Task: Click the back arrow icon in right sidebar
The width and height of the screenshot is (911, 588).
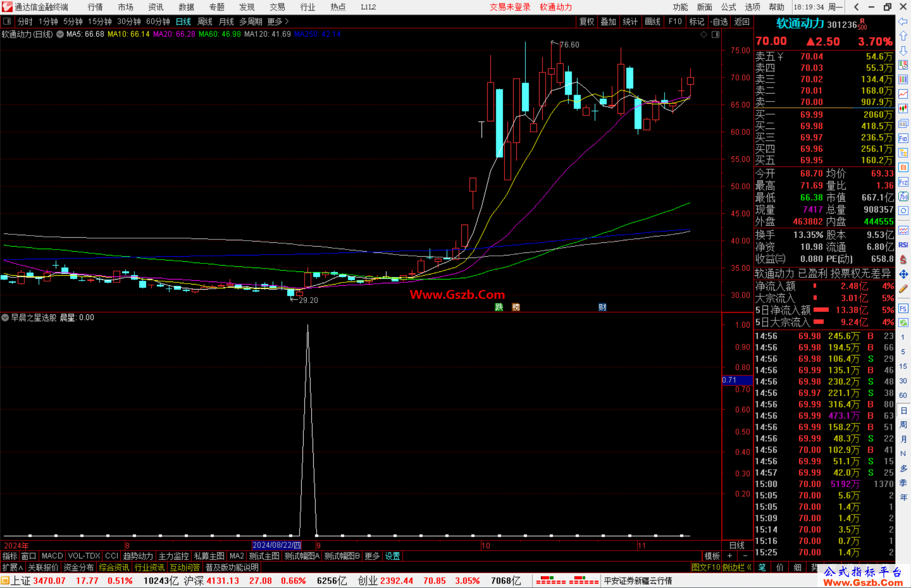Action: point(903,21)
